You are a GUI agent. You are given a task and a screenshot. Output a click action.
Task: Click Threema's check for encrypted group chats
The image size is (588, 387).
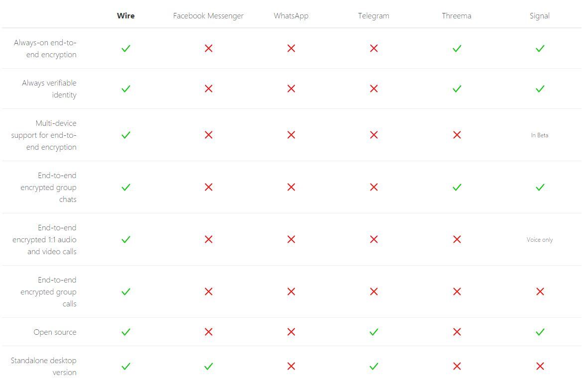[x=457, y=188]
